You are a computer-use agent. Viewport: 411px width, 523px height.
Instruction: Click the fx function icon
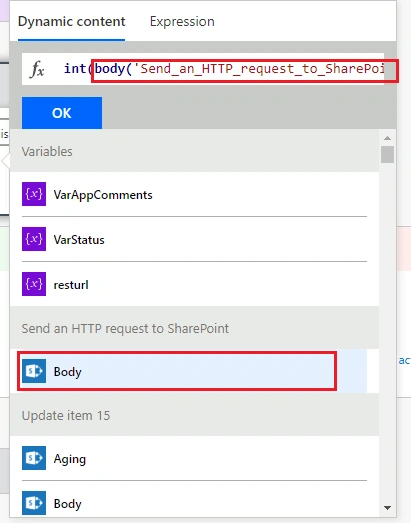pos(37,69)
